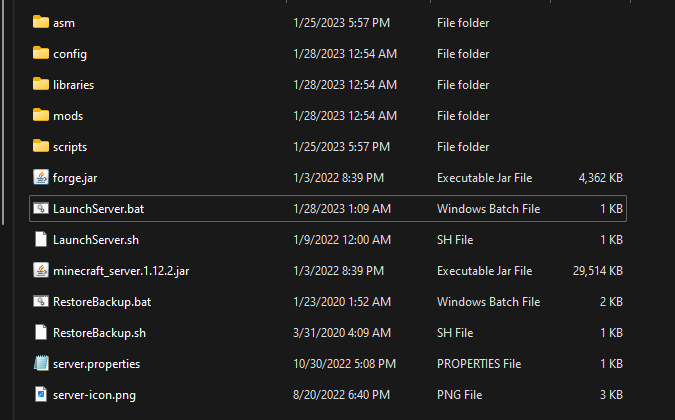Click the libraries folder icon
Image resolution: width=675 pixels, height=420 pixels.
tap(41, 84)
